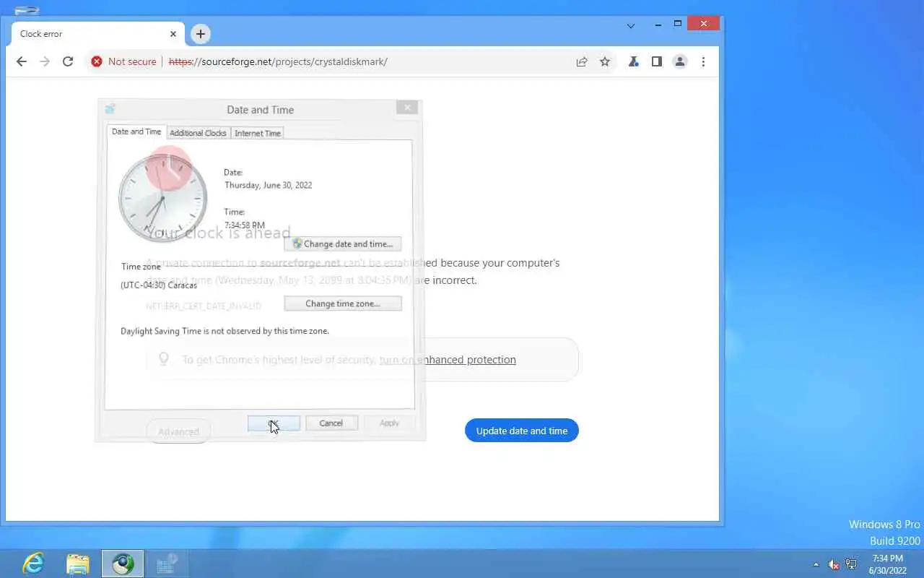Select the Date and Time taskbar item
This screenshot has width=924, height=578.
pos(167,564)
